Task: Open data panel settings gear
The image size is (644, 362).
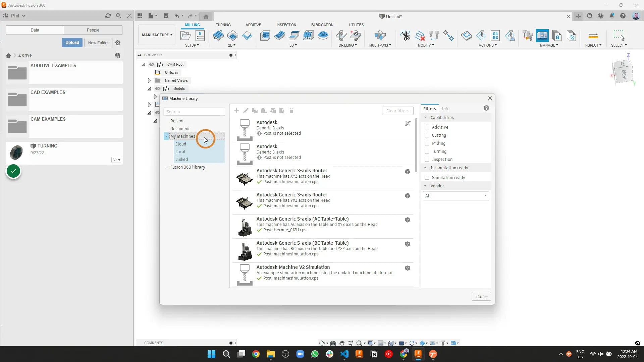Action: (x=118, y=43)
